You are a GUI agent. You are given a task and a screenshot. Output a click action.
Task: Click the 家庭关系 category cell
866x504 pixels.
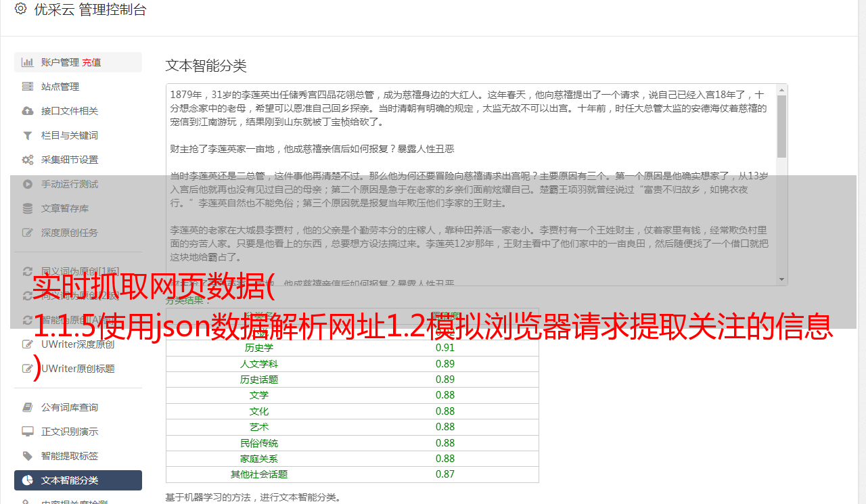259,459
